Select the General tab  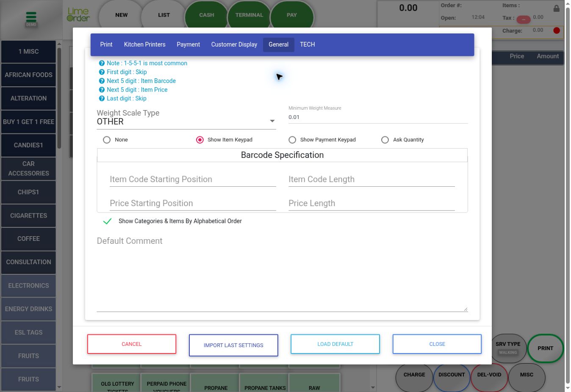click(x=279, y=44)
